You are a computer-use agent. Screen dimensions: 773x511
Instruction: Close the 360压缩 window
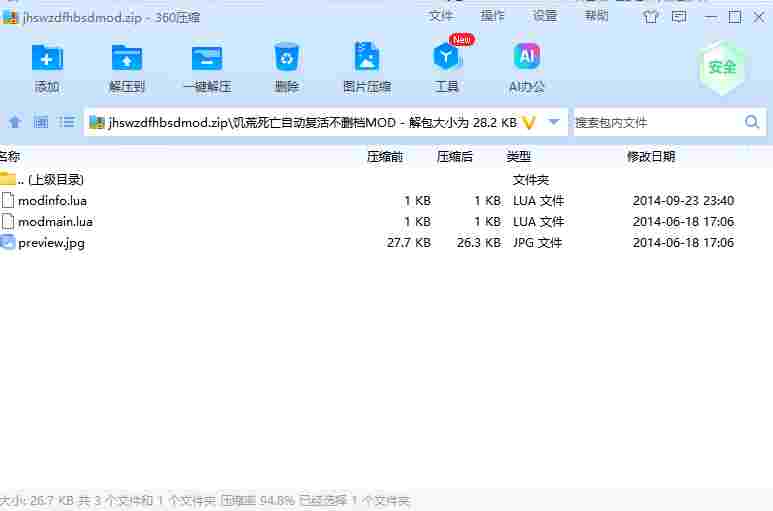click(759, 17)
